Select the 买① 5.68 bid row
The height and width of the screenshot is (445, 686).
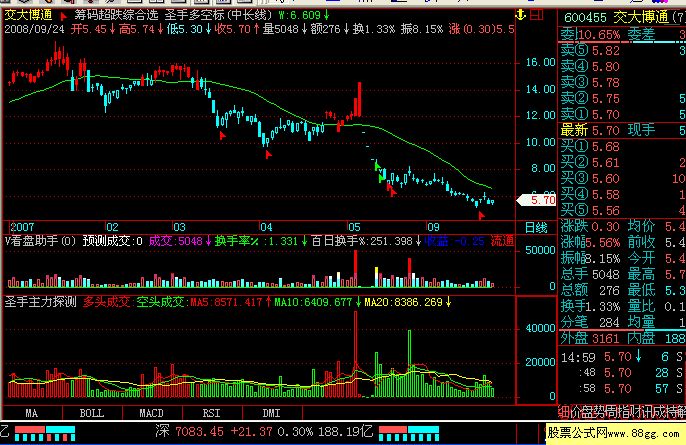[622, 147]
